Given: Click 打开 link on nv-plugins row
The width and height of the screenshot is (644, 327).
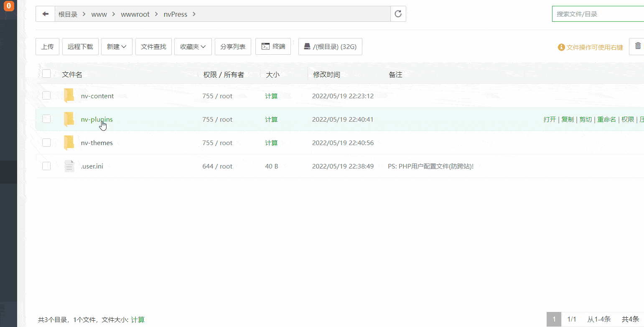Looking at the screenshot, I should [550, 119].
